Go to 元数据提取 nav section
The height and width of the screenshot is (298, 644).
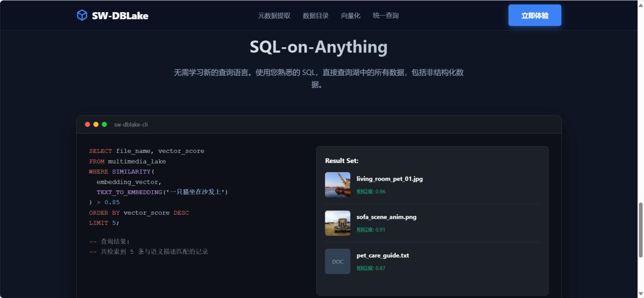coord(274,16)
